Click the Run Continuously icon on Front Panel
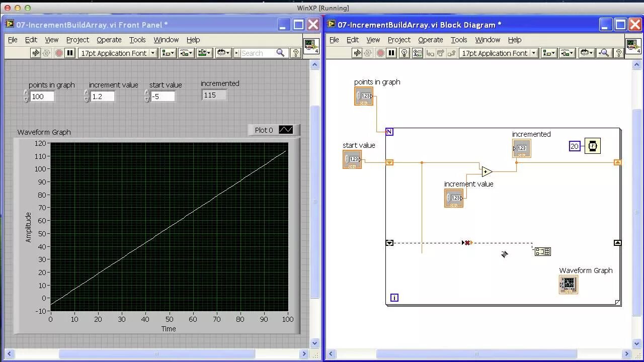The height and width of the screenshot is (362, 644). click(46, 53)
